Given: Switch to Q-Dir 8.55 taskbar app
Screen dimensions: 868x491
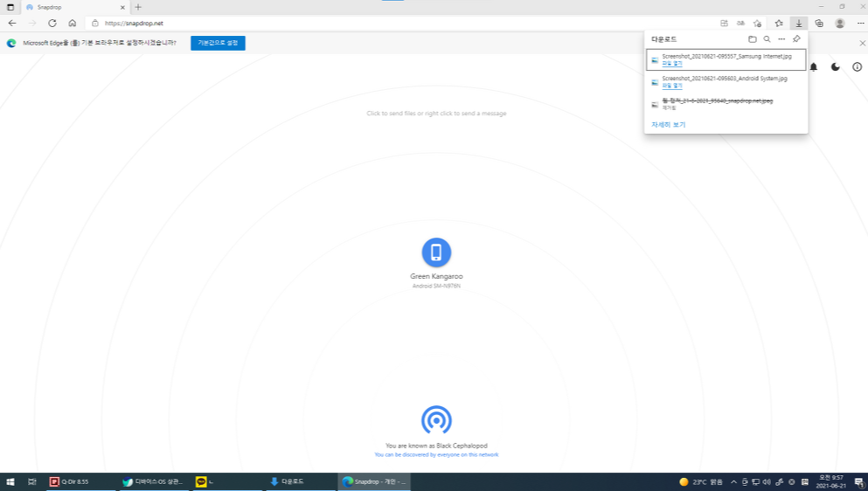Looking at the screenshot, I should point(80,481).
